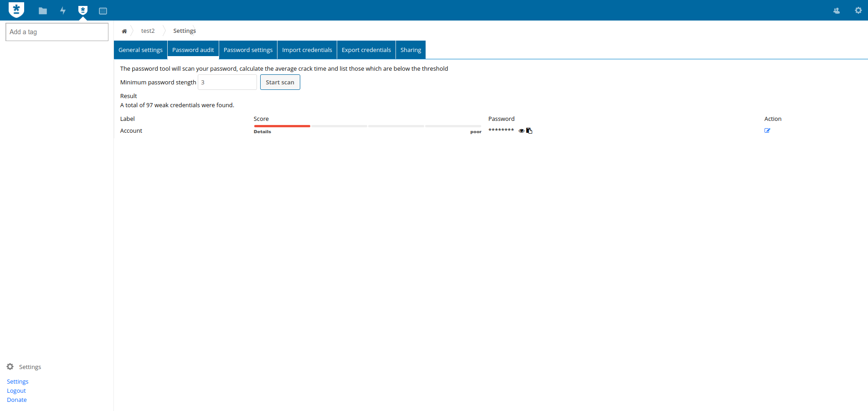This screenshot has height=411, width=868.
Task: Click the Logout link
Action: coord(16,390)
